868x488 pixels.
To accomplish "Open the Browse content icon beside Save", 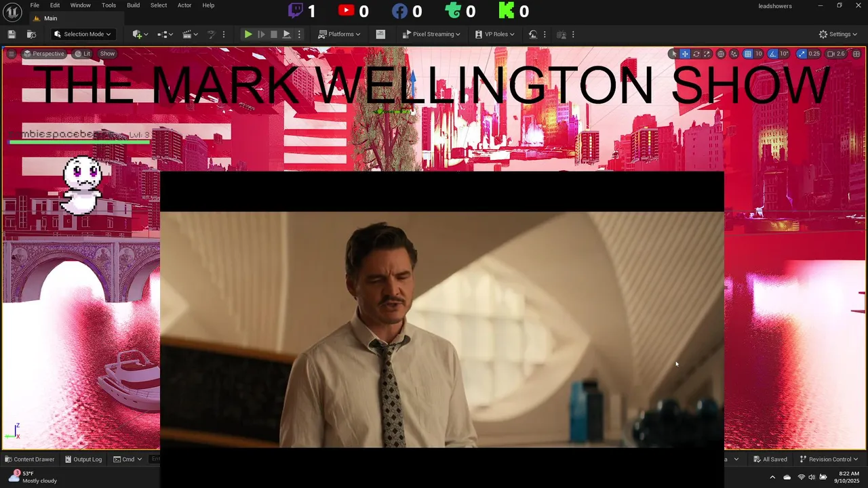I will click(31, 35).
